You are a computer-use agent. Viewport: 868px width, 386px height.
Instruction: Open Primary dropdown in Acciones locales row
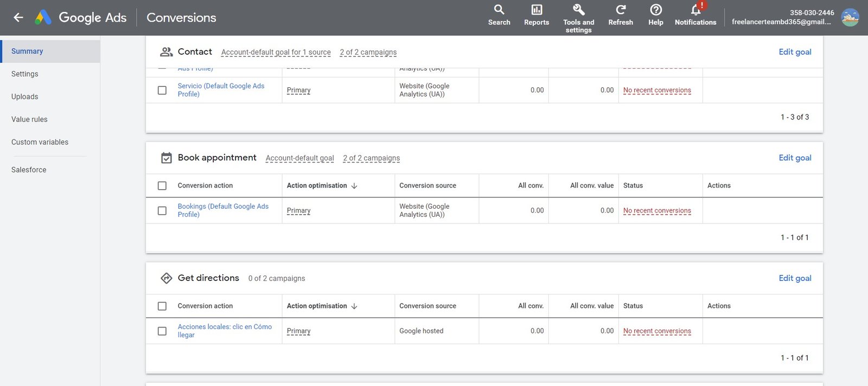(298, 331)
